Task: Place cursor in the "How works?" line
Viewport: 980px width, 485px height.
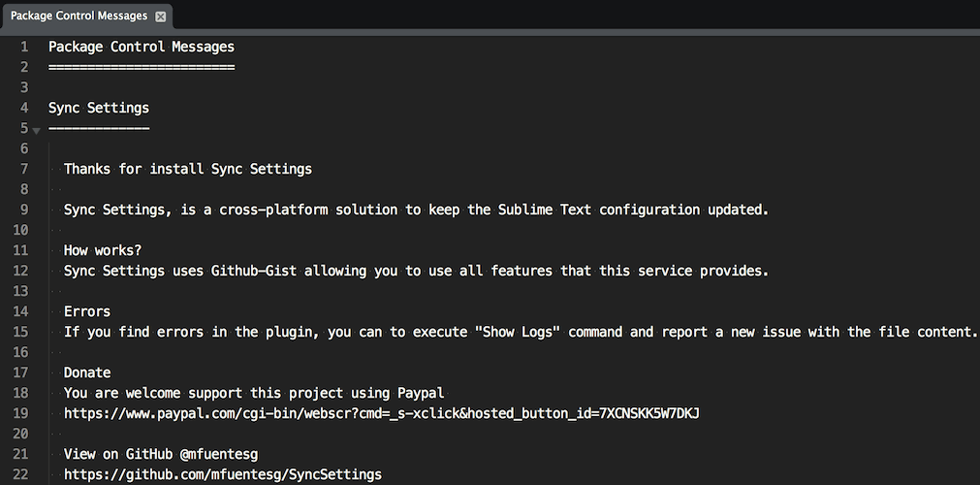Action: (x=103, y=250)
